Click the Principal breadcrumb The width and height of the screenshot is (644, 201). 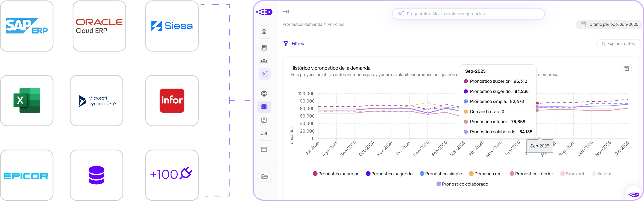click(336, 25)
